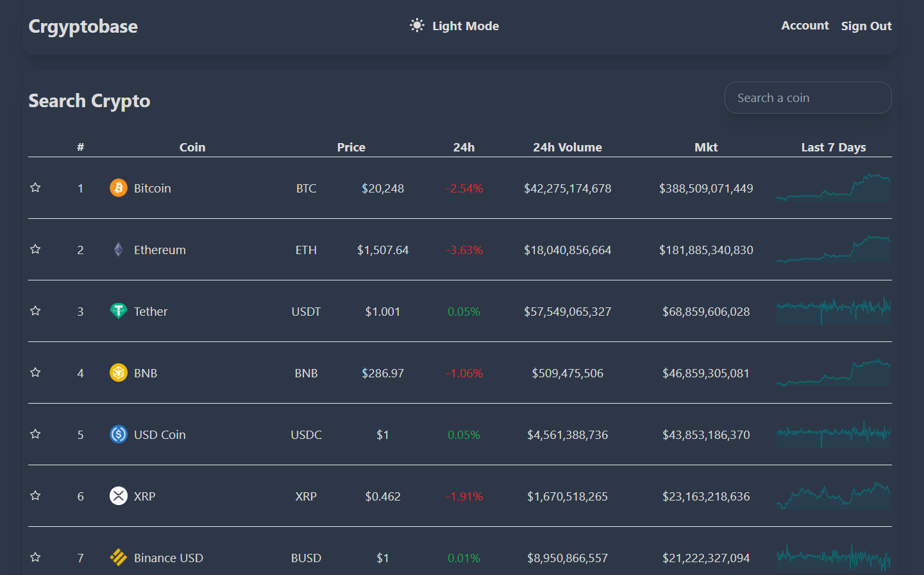Click the Tether coin logo
This screenshot has height=575, width=924.
click(x=119, y=311)
